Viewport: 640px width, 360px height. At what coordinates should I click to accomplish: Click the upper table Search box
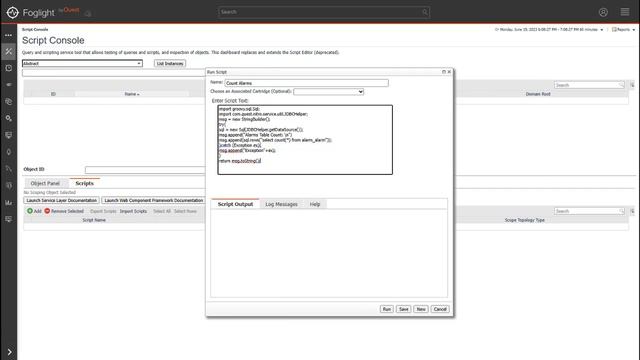pyautogui.click(x=589, y=85)
